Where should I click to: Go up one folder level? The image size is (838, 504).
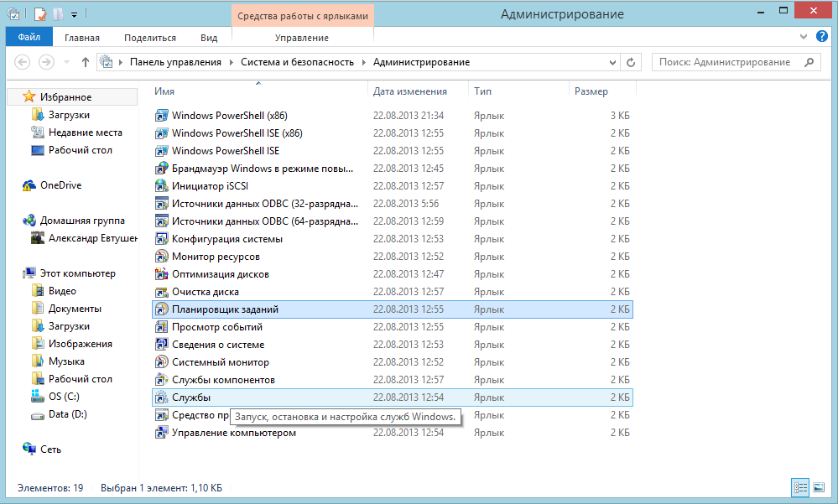(x=85, y=62)
